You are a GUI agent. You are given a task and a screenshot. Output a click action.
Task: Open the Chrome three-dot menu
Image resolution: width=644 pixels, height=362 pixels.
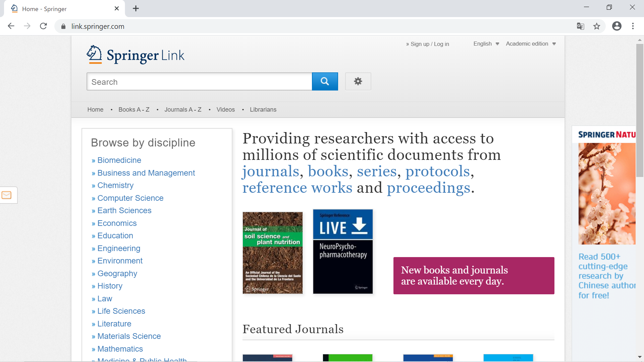[633, 26]
